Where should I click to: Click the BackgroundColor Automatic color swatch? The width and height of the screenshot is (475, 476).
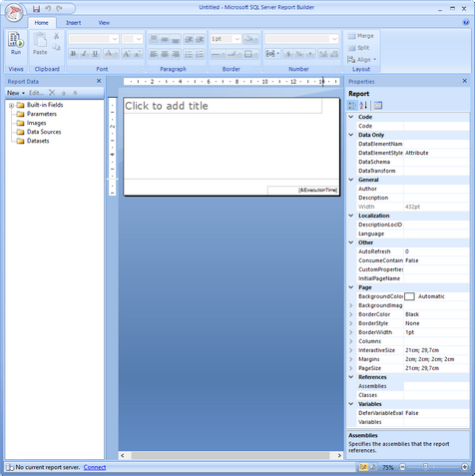pyautogui.click(x=409, y=296)
